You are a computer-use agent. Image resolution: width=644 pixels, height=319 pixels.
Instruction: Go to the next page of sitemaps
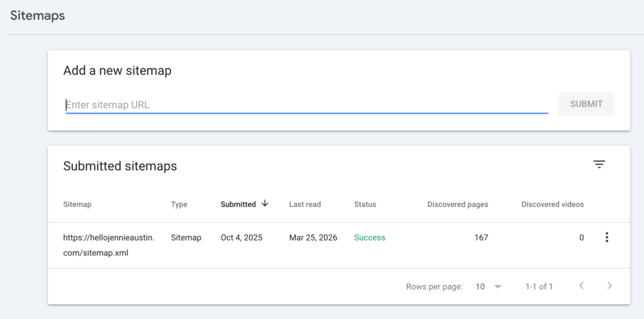(x=609, y=286)
